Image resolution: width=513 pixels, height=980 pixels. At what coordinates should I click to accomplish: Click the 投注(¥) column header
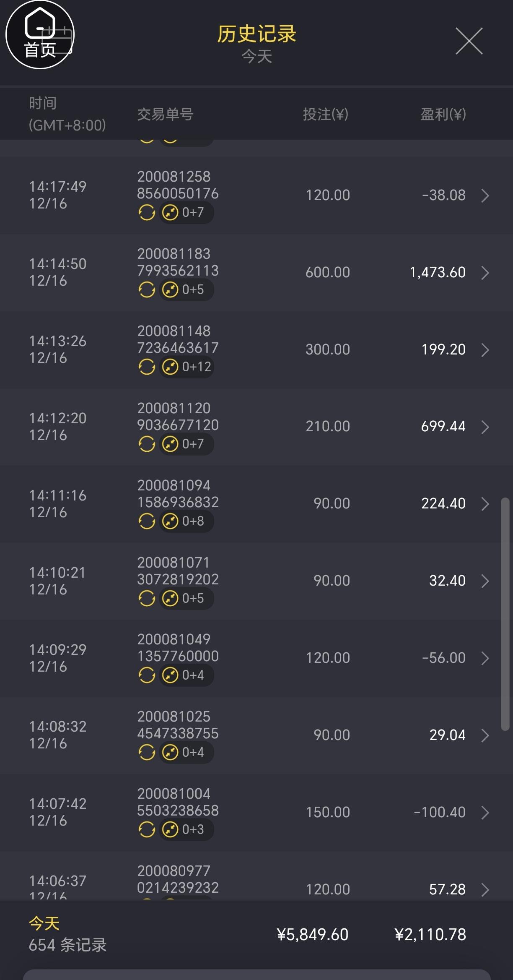[x=326, y=114]
